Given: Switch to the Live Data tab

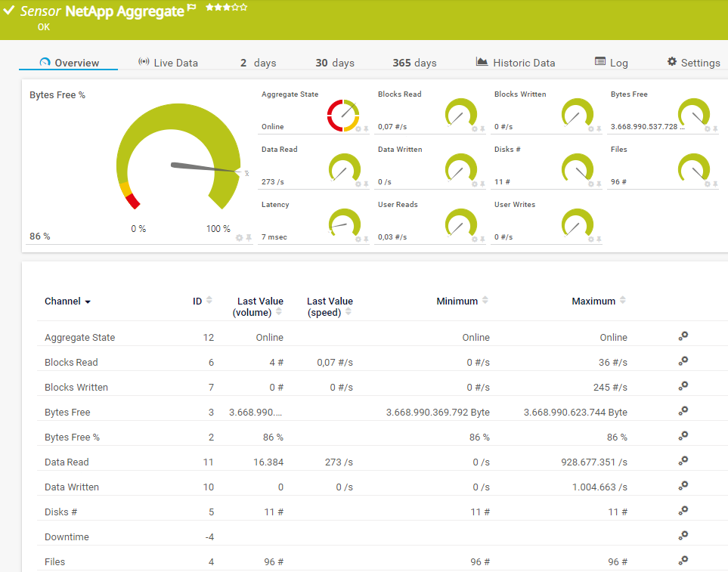Looking at the screenshot, I should pyautogui.click(x=168, y=63).
